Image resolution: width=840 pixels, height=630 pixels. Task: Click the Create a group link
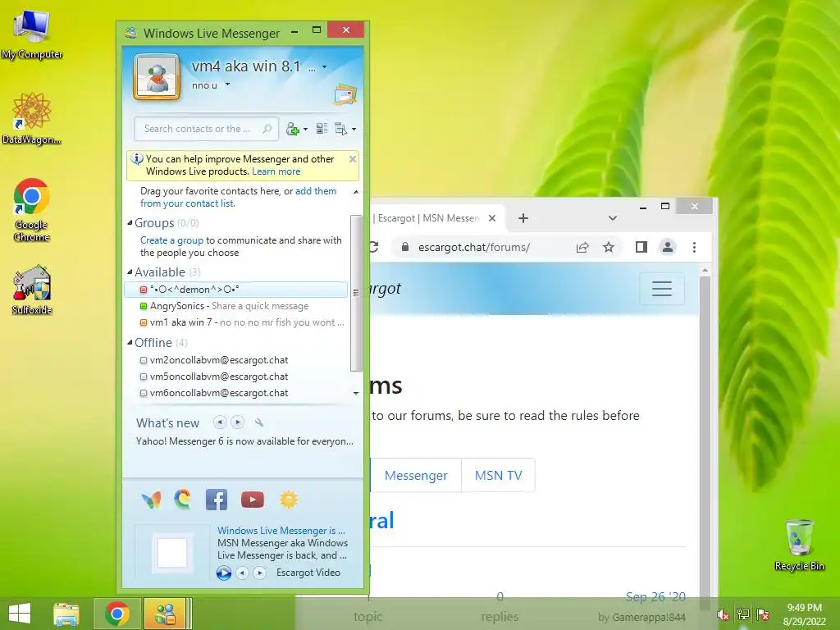171,240
